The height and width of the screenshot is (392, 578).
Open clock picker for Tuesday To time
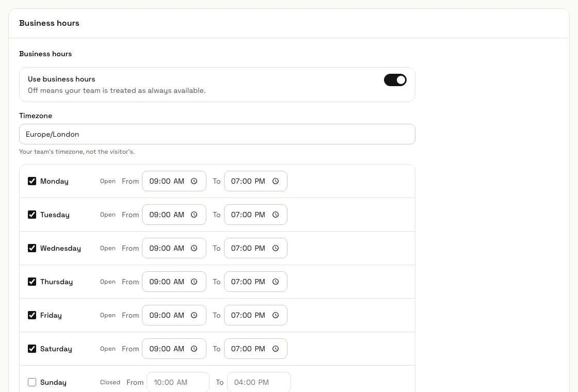click(x=276, y=215)
